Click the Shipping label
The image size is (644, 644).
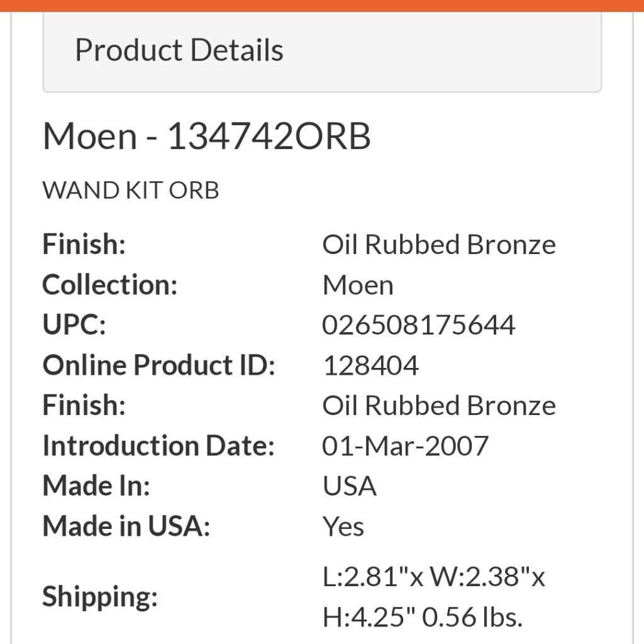click(x=99, y=597)
